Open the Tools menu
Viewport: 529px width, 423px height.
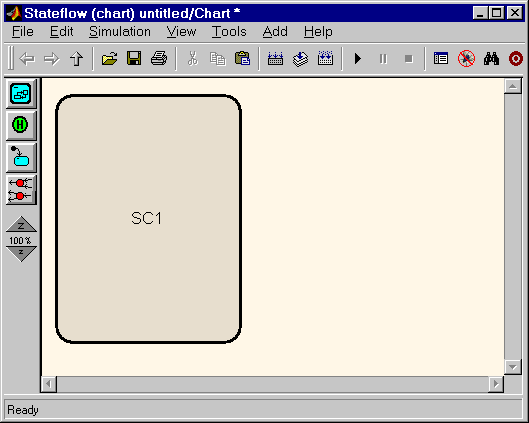pyautogui.click(x=229, y=32)
